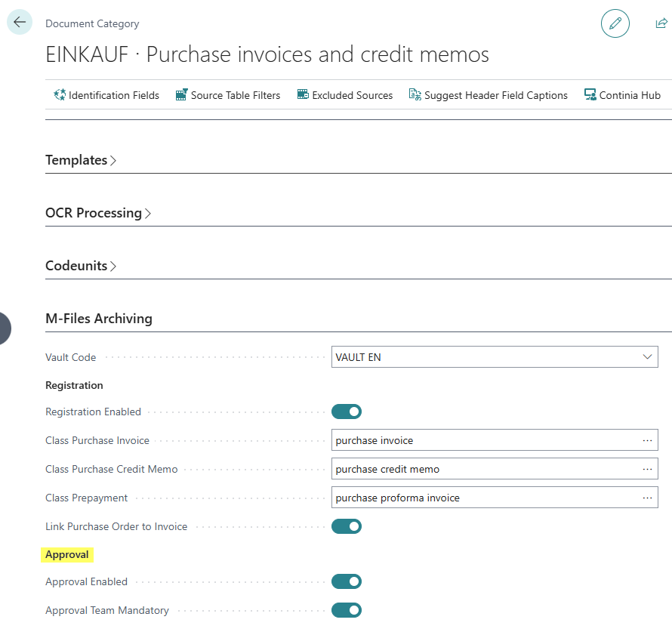Run Suggest Header Field Captions
The width and height of the screenshot is (672, 632).
tap(488, 95)
